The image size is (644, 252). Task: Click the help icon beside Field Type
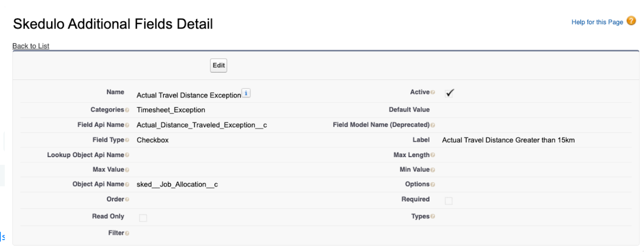click(x=127, y=140)
